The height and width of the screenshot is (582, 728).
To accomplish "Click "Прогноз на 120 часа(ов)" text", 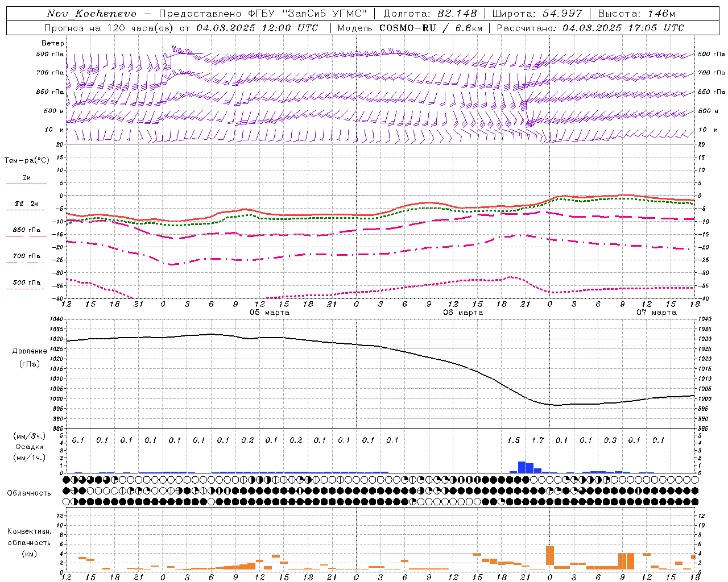I will pyautogui.click(x=109, y=28).
